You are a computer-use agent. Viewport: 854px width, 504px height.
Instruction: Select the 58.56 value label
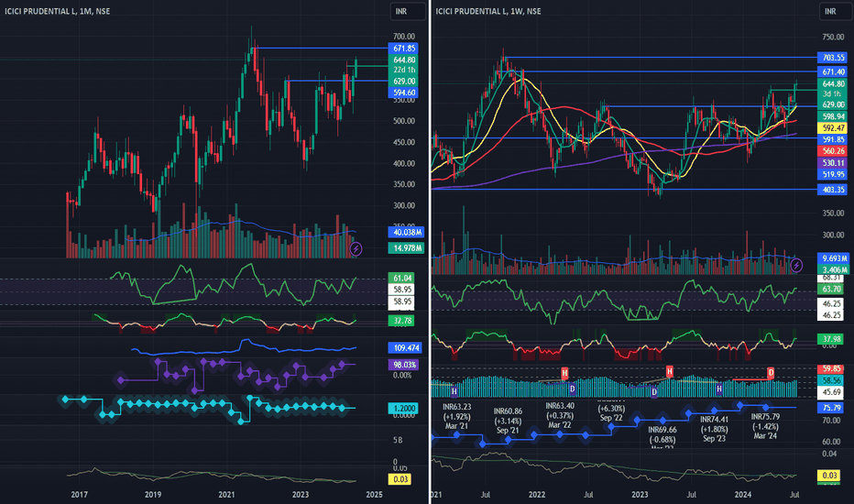coord(830,380)
